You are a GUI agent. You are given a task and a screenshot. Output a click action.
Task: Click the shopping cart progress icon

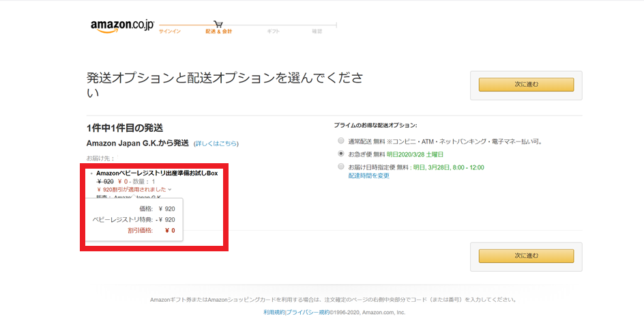(x=218, y=25)
